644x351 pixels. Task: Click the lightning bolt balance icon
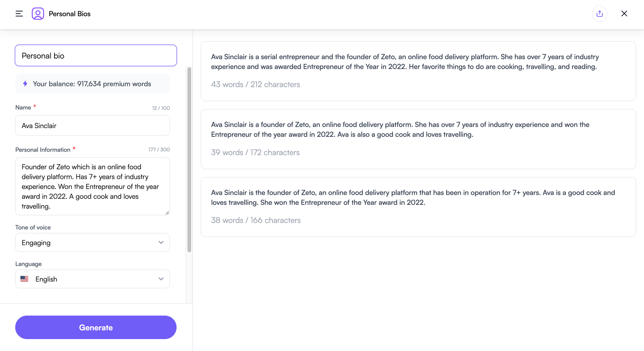[x=25, y=84]
